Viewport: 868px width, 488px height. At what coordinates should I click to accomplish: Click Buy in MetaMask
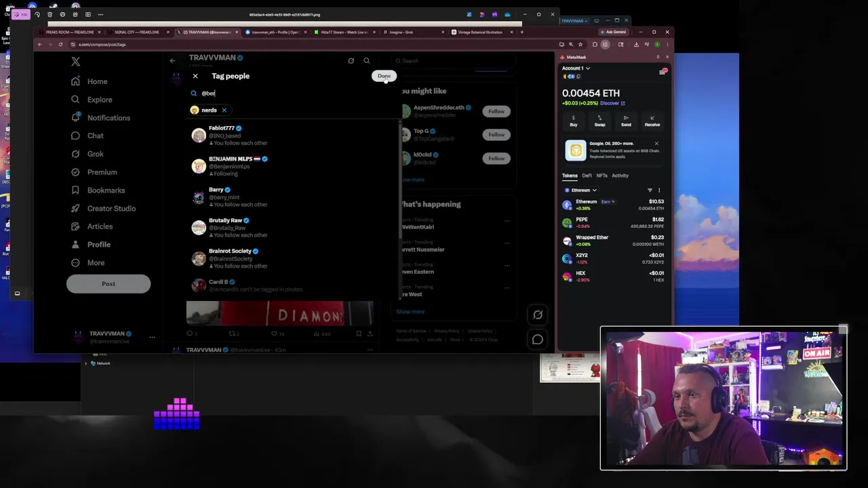click(574, 121)
